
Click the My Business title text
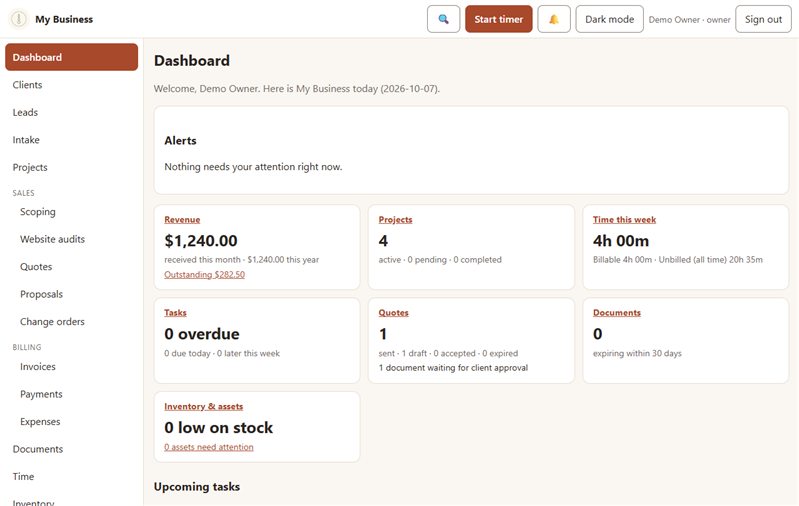point(64,19)
